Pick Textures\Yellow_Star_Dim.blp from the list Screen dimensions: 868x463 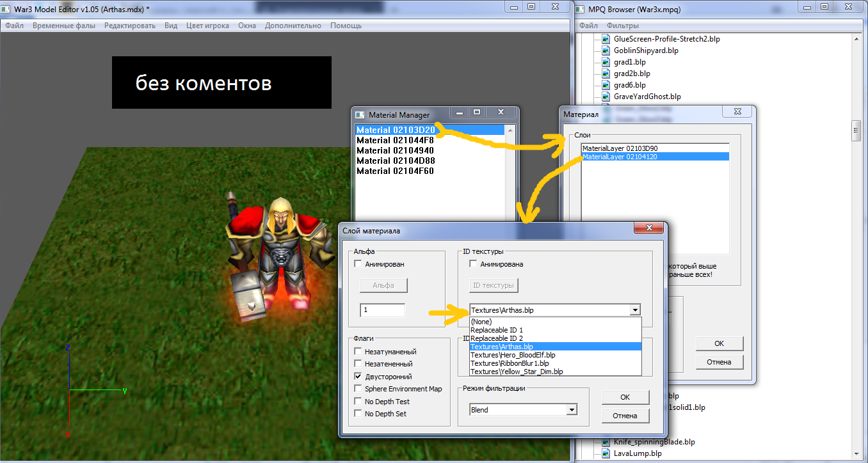[x=555, y=372]
